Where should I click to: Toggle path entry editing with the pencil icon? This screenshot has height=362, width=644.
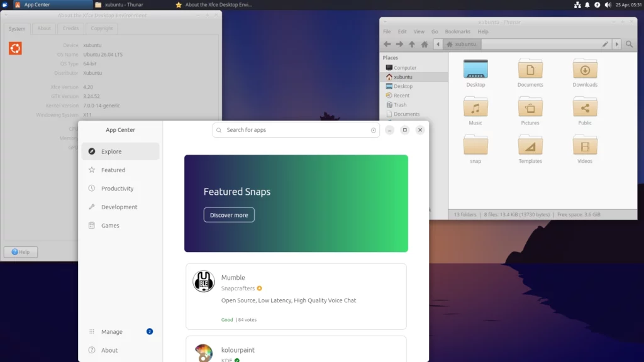coord(605,44)
